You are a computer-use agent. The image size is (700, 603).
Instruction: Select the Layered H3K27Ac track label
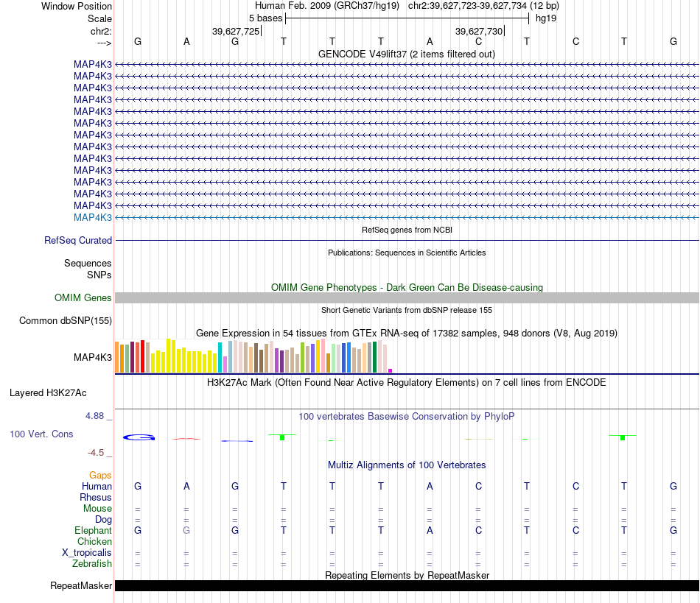tap(48, 393)
